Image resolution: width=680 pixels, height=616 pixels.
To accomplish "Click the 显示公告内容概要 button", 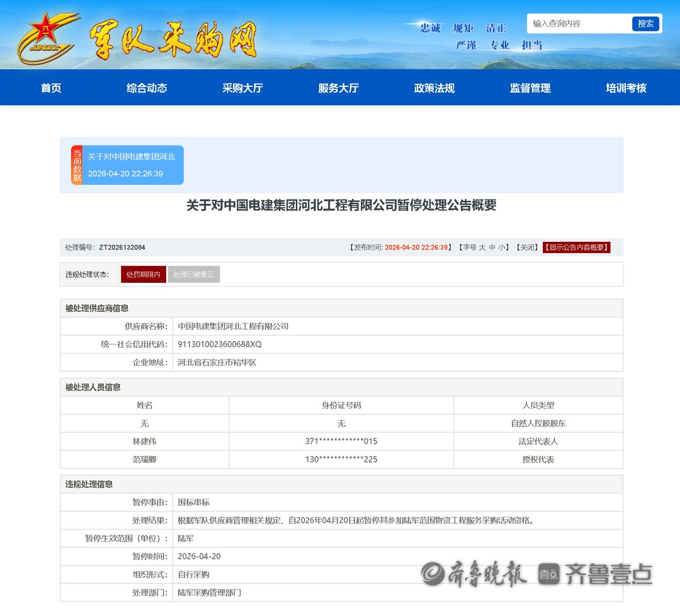I will (x=576, y=248).
